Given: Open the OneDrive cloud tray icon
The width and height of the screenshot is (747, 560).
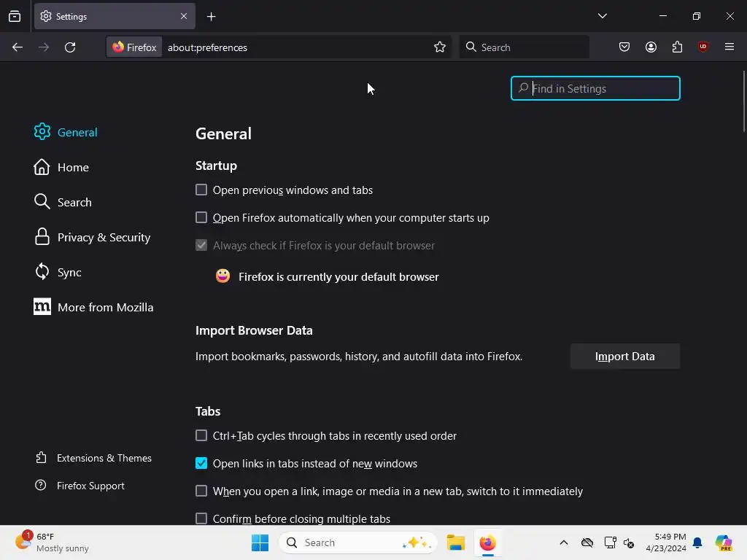Looking at the screenshot, I should [x=587, y=542].
